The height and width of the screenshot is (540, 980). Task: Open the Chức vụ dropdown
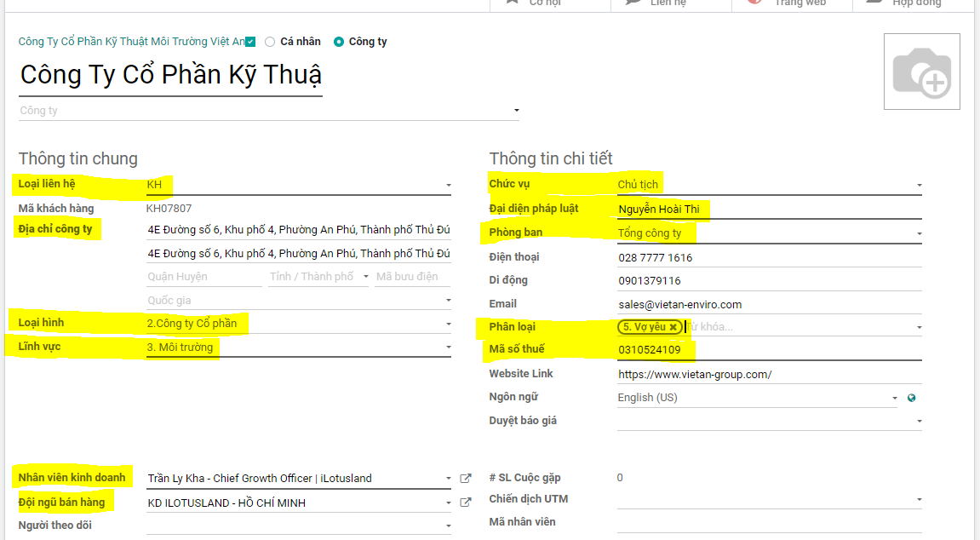pos(920,185)
